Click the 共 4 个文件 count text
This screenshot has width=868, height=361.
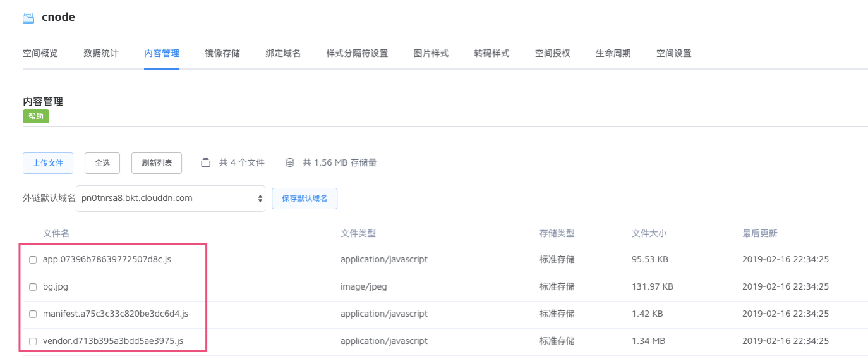coord(242,162)
